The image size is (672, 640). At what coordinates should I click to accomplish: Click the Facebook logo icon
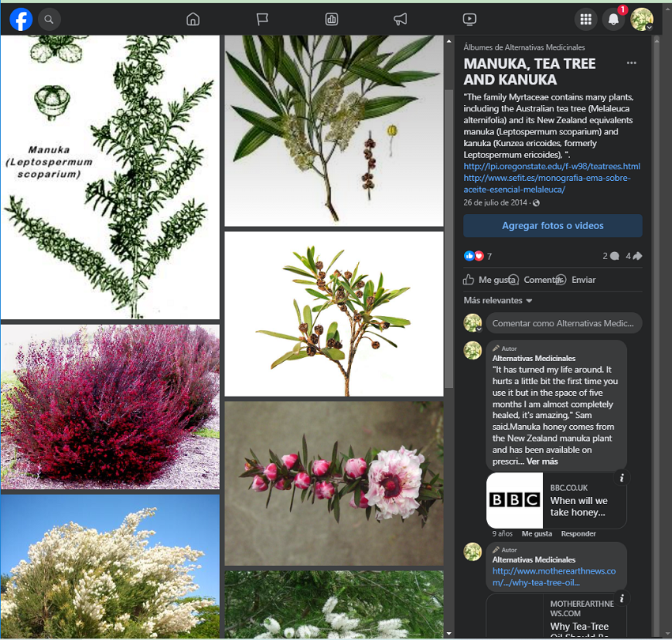click(21, 19)
